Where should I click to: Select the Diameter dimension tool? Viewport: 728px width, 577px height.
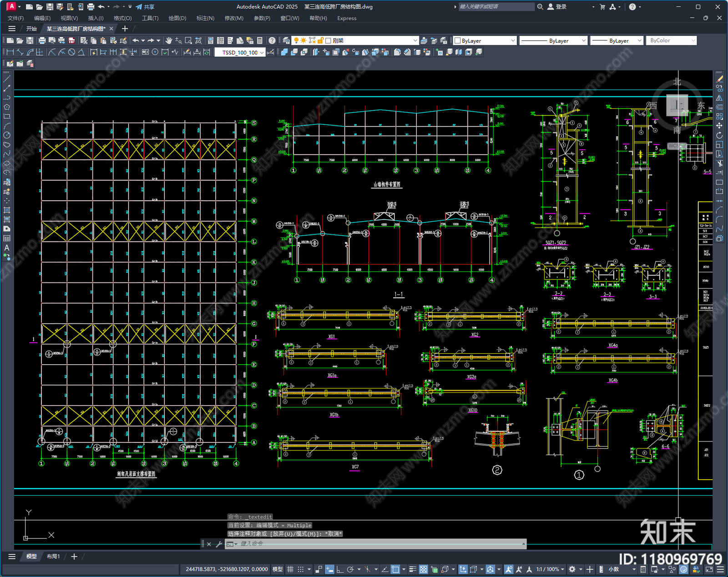tap(71, 52)
